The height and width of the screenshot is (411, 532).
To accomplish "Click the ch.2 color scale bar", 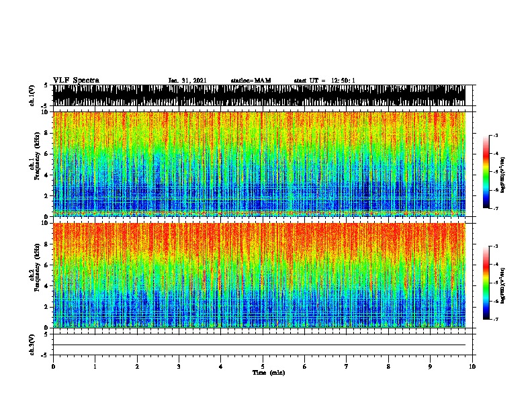I will coord(486,283).
